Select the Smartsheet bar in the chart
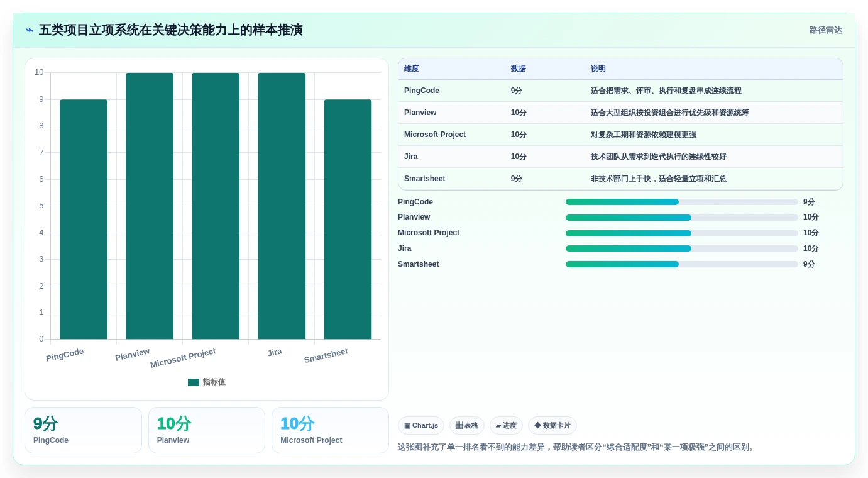 click(348, 220)
